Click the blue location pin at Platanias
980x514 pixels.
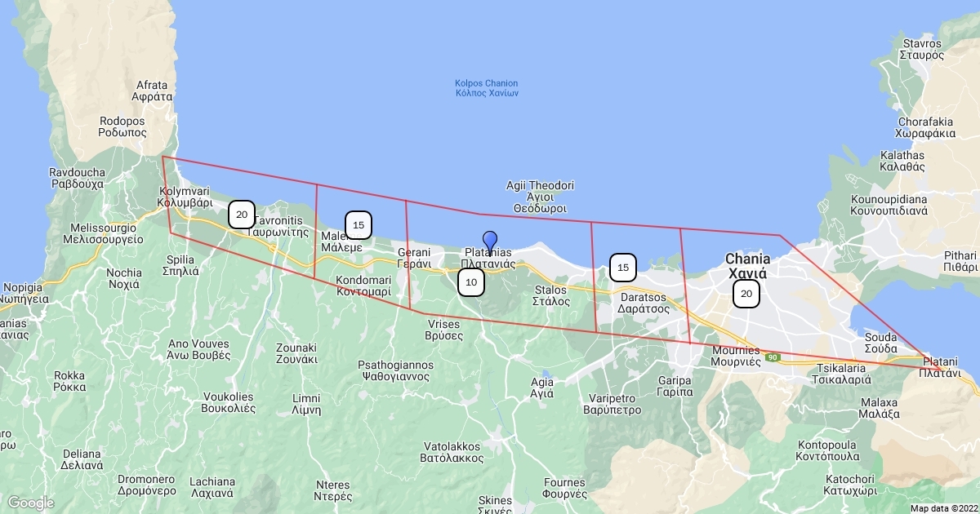pyautogui.click(x=490, y=242)
